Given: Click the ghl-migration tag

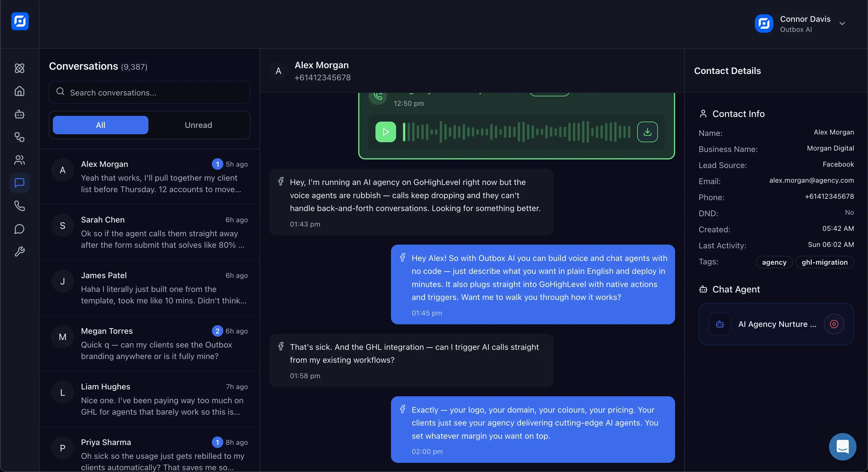Looking at the screenshot, I should click(x=825, y=262).
